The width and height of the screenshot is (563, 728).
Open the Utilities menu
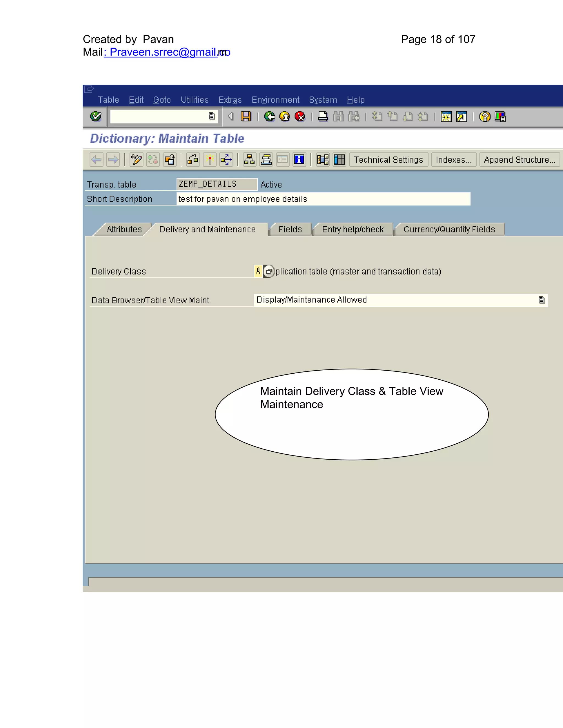[x=194, y=100]
